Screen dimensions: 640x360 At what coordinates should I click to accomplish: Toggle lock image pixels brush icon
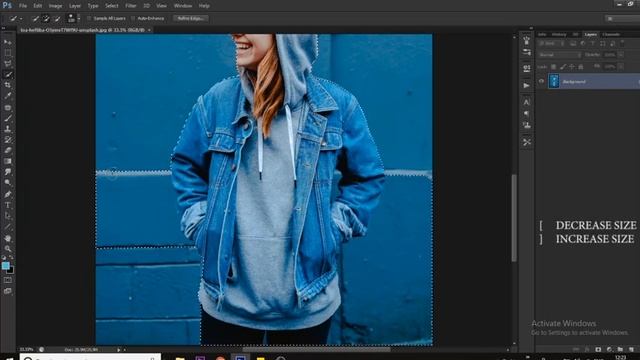[x=563, y=67]
